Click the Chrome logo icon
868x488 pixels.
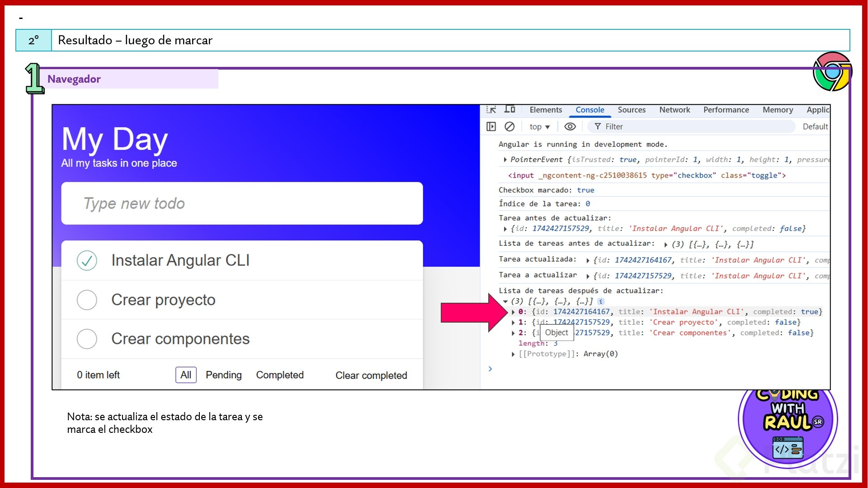[832, 71]
